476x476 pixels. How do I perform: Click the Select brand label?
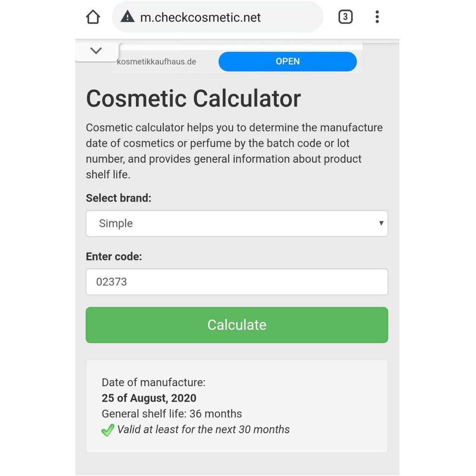tap(119, 198)
